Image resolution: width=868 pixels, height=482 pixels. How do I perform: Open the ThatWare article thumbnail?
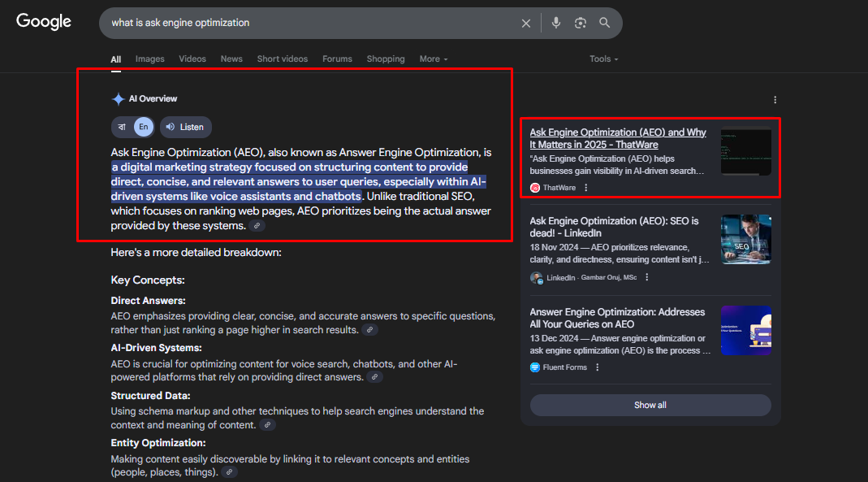745,150
